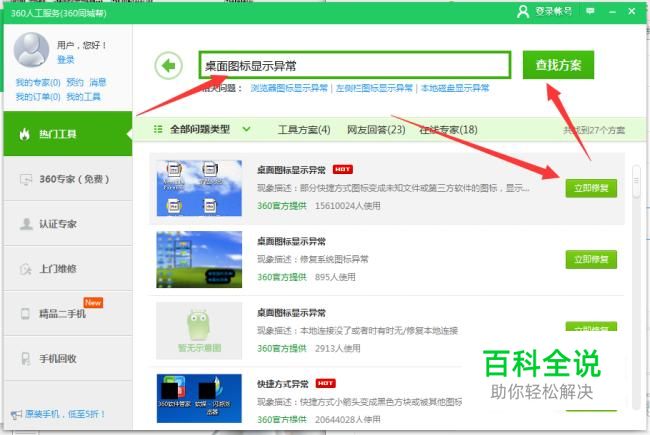Click 立即修复 for the HOT 桌面图标显示异常

click(591, 188)
